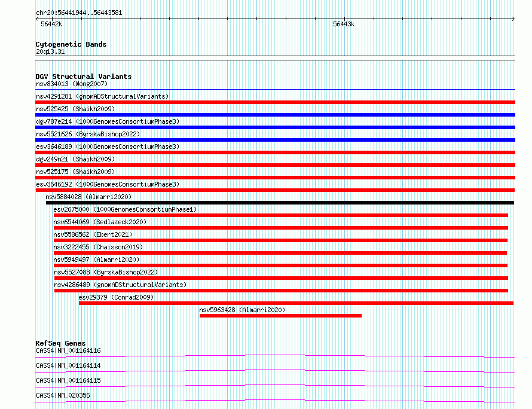
Task: Select the red bar under esv2675000
Action: tap(280, 215)
